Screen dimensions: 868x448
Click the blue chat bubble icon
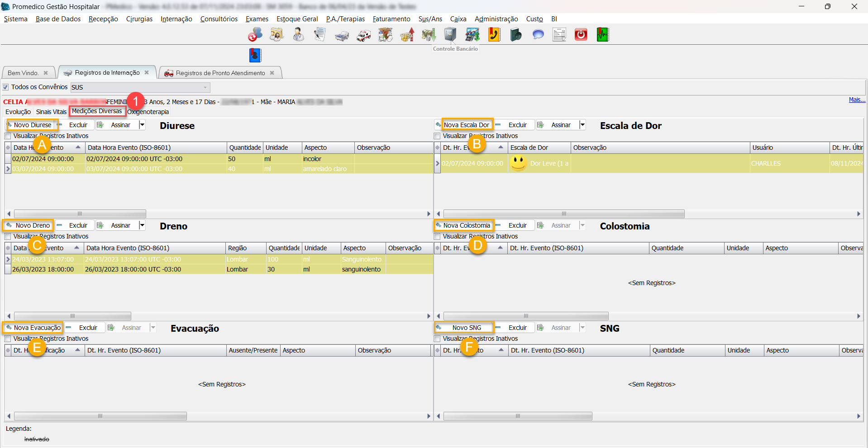(538, 35)
